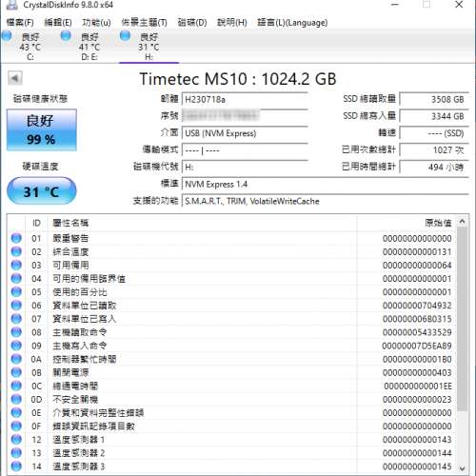Screen dimensions: 476x476
Task: Select the 不安全關機 attribute name
Action: click(75, 399)
